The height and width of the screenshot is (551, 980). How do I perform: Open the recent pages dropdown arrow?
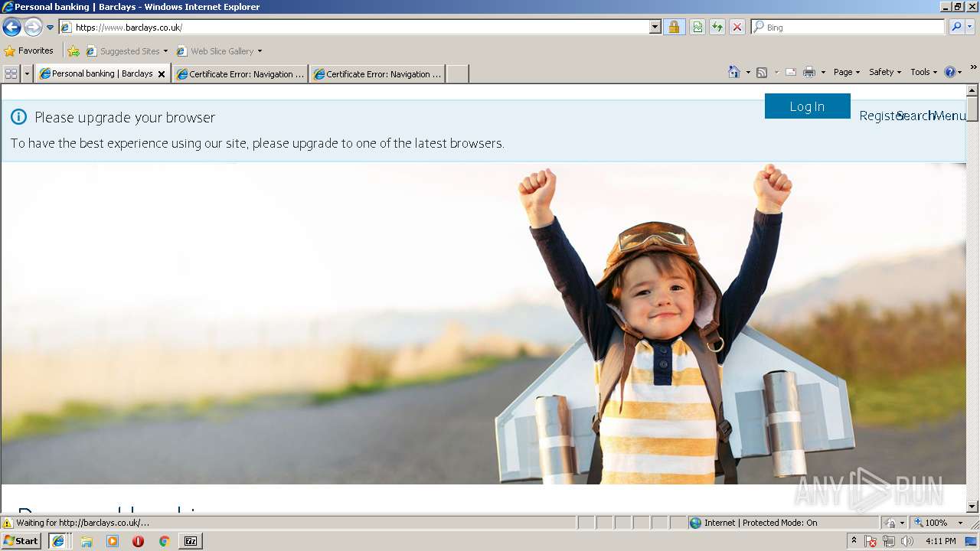click(x=50, y=28)
